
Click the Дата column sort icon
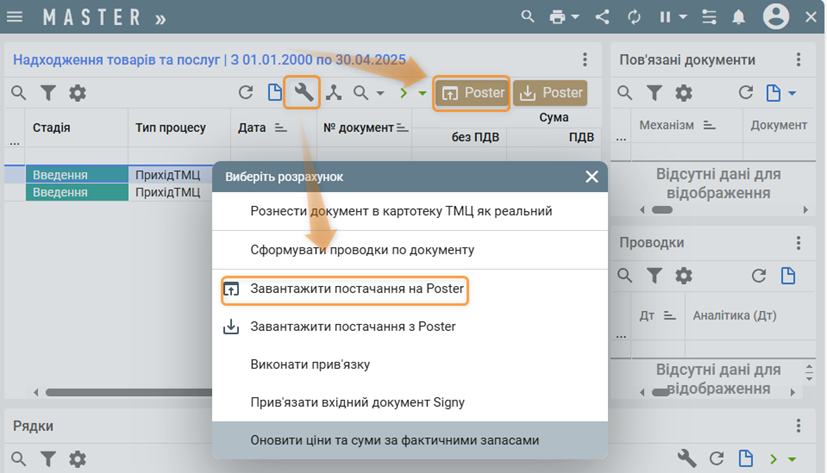pyautogui.click(x=279, y=128)
